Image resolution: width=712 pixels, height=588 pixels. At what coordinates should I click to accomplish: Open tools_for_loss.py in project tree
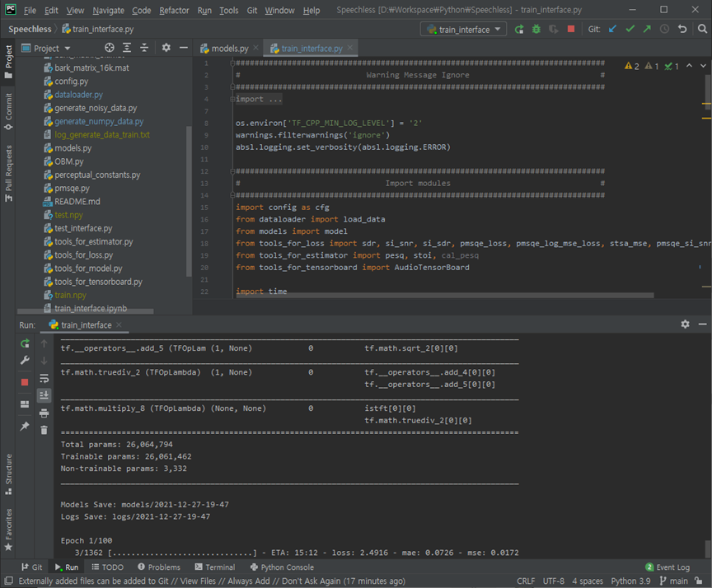click(83, 255)
